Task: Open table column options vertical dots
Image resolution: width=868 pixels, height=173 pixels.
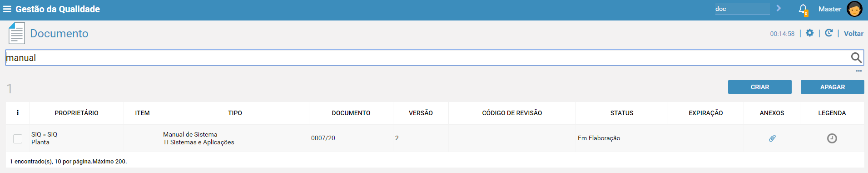Action: pos(18,112)
